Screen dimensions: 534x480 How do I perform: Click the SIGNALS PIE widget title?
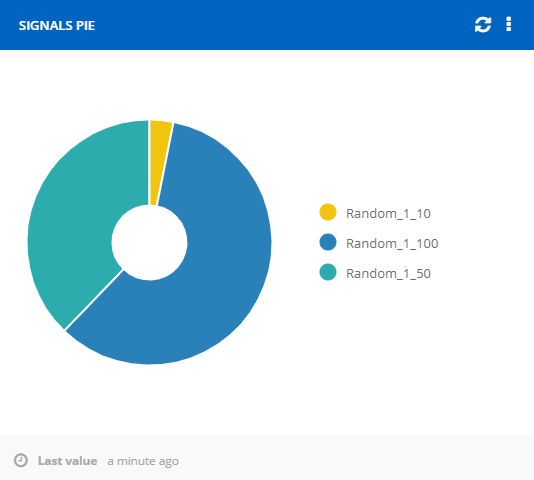(57, 26)
